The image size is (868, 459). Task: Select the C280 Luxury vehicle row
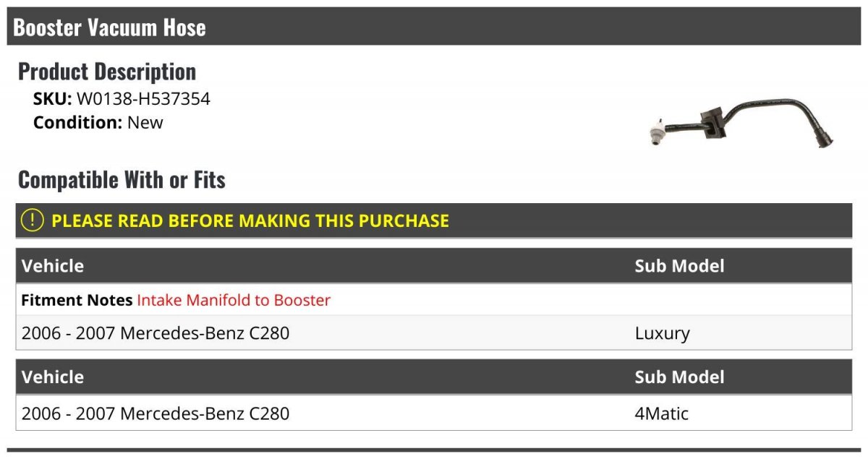tap(434, 333)
